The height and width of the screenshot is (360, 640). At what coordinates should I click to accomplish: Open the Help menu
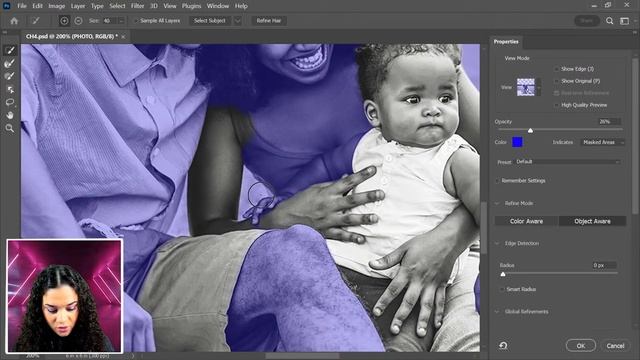pyautogui.click(x=241, y=6)
